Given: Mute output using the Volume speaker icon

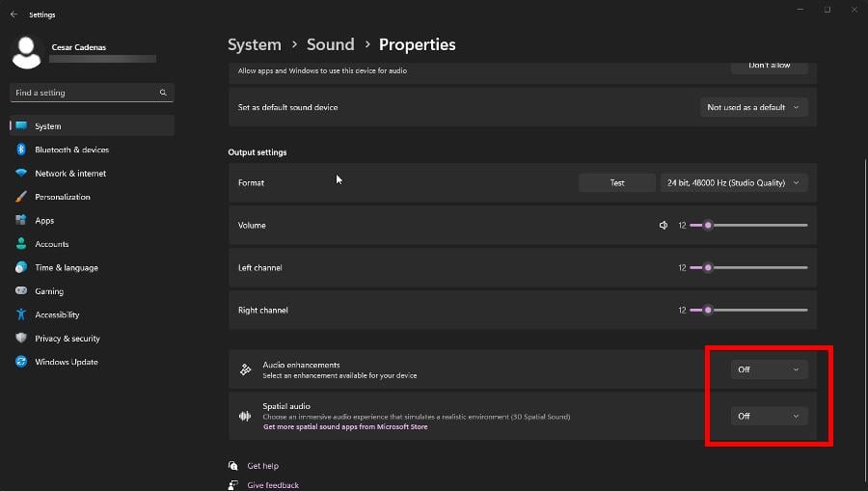Looking at the screenshot, I should (x=664, y=226).
